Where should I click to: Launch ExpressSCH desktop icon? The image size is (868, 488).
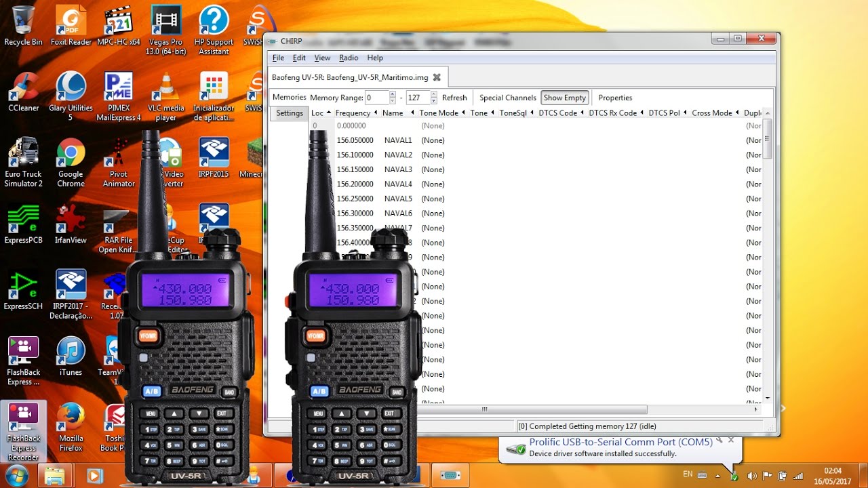[x=23, y=290]
